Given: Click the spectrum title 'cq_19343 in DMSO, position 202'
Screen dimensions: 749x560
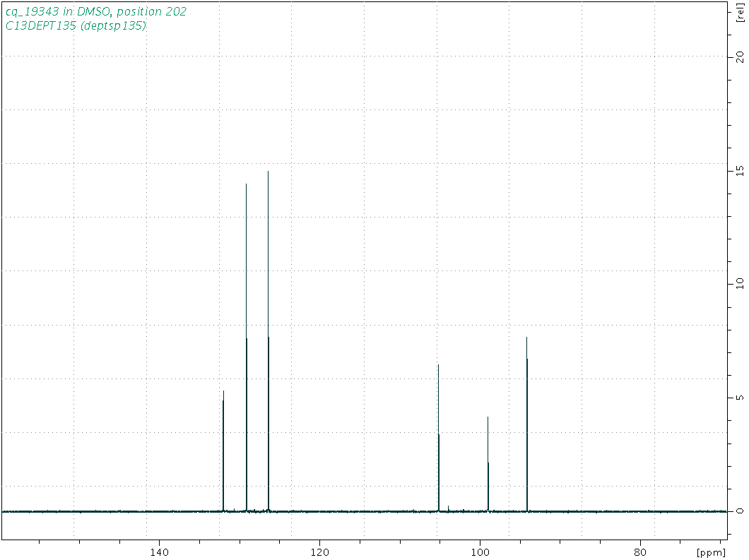Looking at the screenshot, I should [x=96, y=11].
